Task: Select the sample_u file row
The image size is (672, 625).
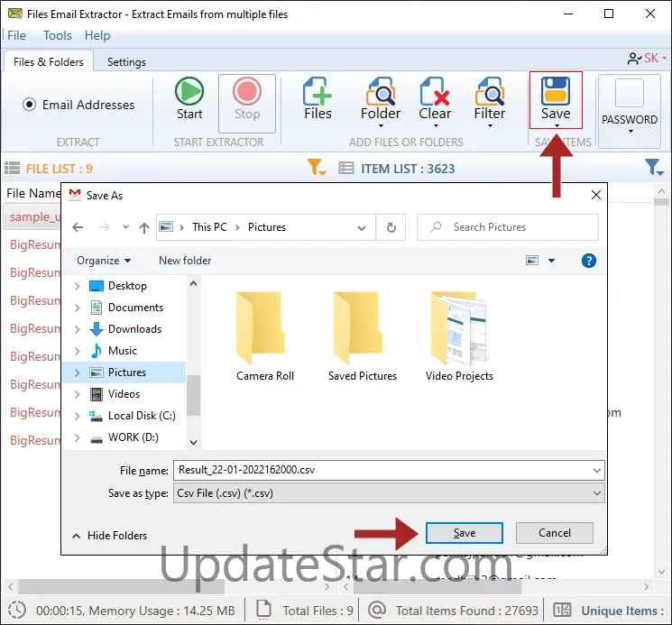Action: click(x=32, y=217)
